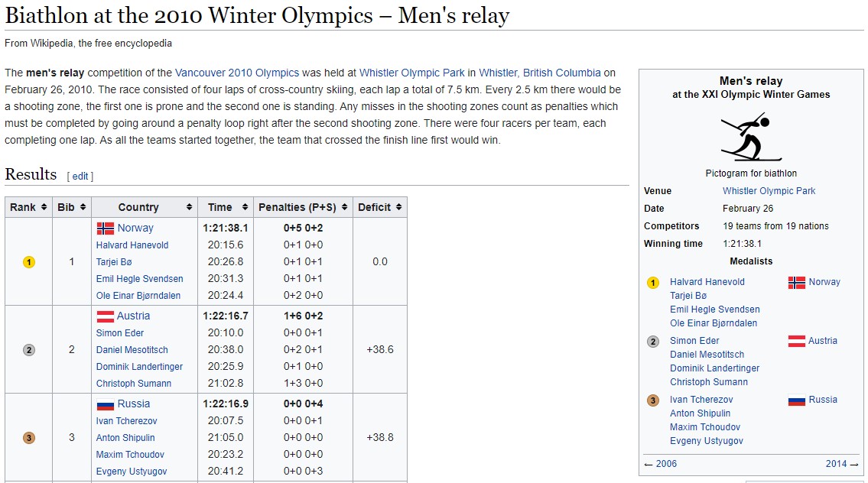
Task: Click the gold medal icon in infobox
Action: [653, 283]
